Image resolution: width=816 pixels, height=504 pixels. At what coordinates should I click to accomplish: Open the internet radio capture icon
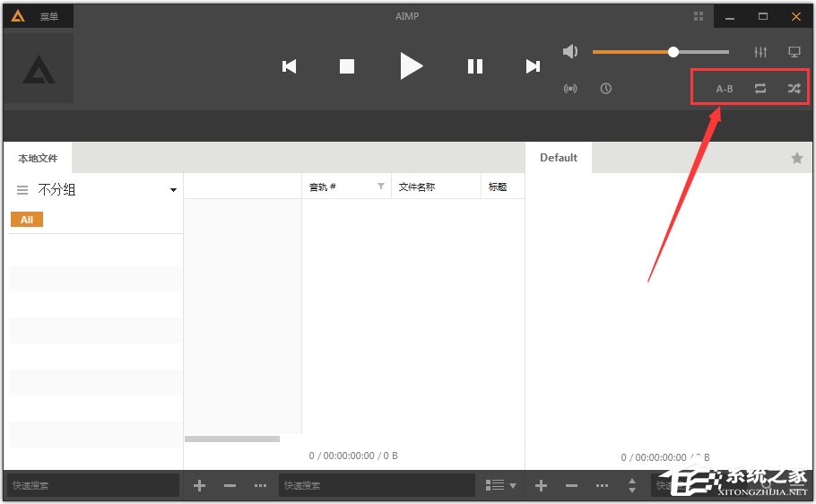(570, 89)
